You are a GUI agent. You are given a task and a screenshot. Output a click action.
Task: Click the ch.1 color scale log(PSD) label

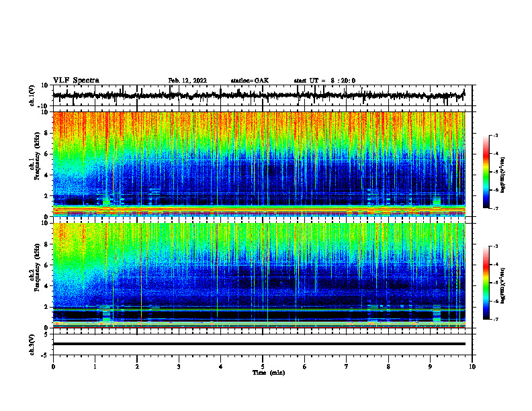(x=503, y=175)
